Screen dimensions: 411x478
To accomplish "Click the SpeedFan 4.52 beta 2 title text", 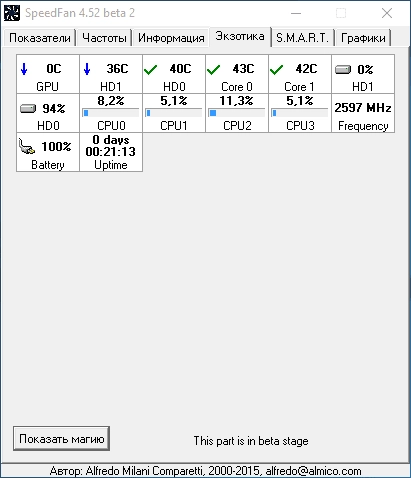I will 80,13.
